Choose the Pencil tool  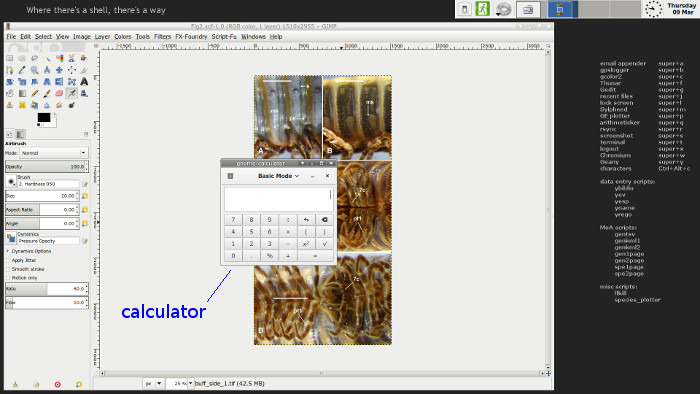tap(34, 93)
